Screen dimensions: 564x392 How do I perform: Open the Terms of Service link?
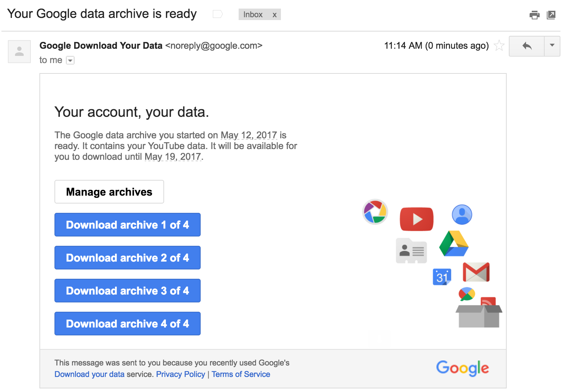(x=241, y=374)
